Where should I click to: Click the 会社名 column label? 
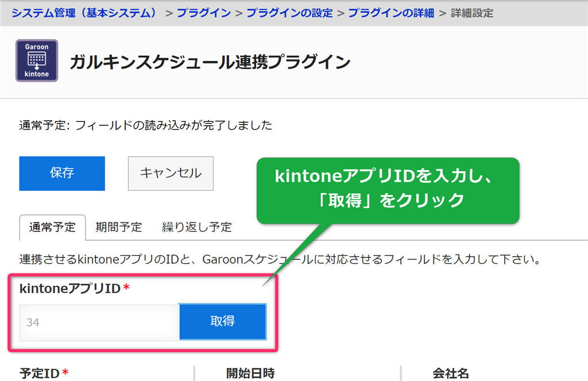coord(451,373)
